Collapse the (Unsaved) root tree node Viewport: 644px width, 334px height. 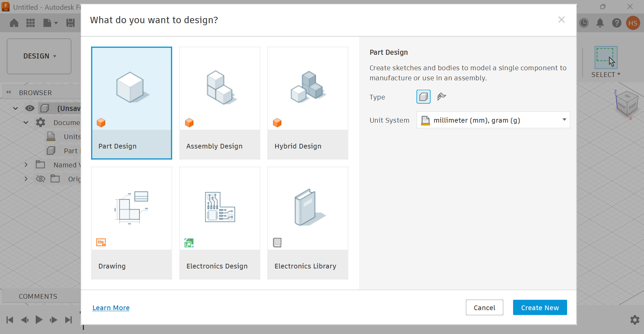coord(15,108)
